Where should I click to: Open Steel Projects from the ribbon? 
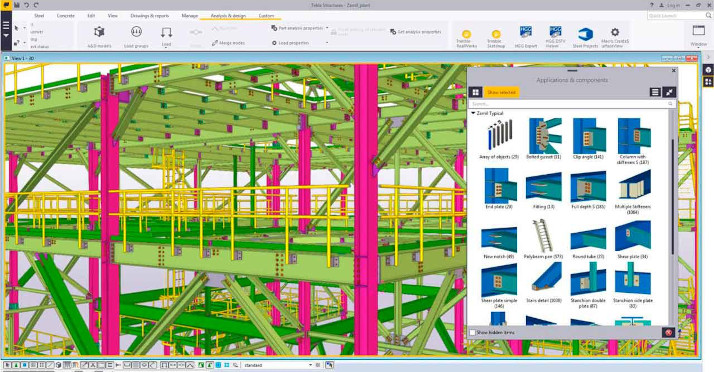point(585,37)
